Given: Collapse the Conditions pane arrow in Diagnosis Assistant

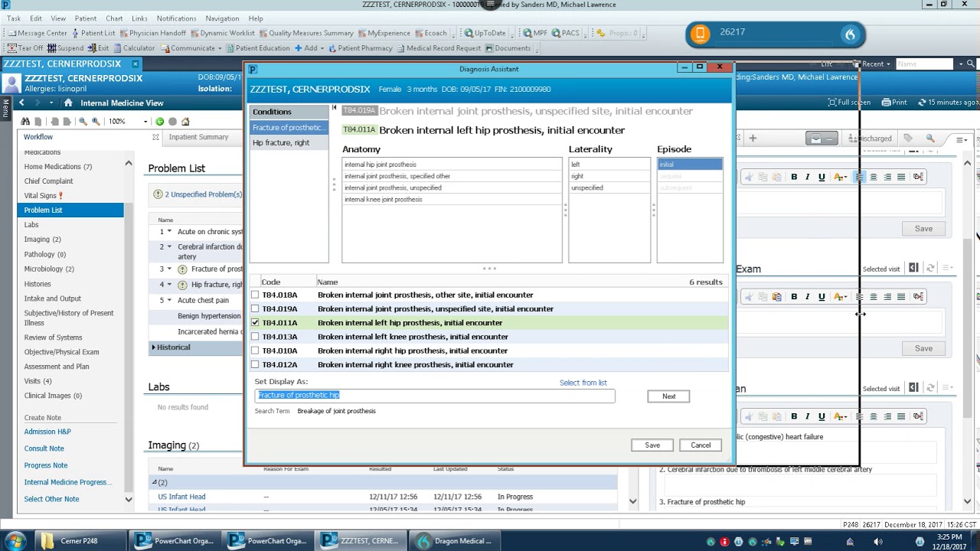Looking at the screenshot, I should pyautogui.click(x=334, y=108).
